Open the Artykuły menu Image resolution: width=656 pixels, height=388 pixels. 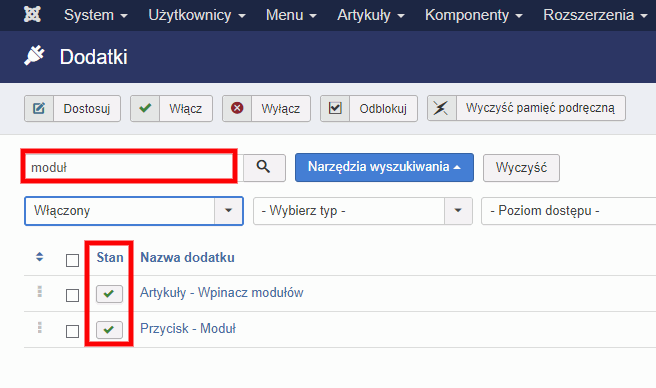[x=371, y=15]
